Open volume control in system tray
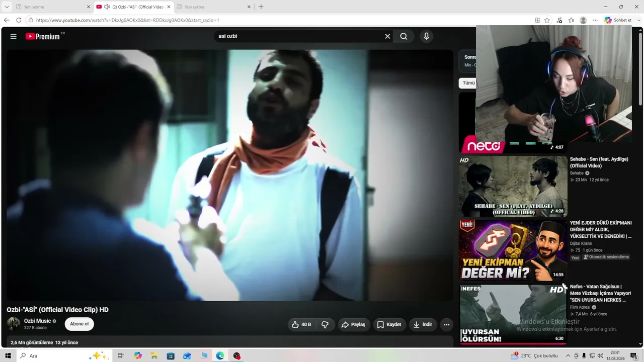 600,356
